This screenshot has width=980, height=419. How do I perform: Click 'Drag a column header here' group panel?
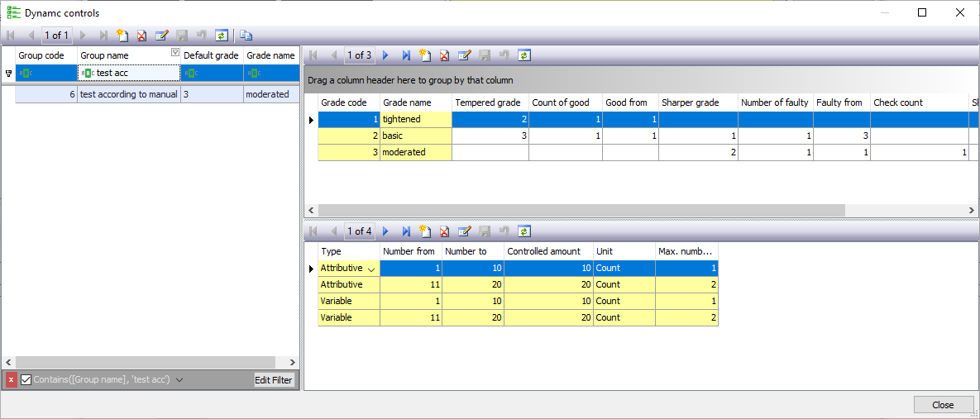[642, 80]
